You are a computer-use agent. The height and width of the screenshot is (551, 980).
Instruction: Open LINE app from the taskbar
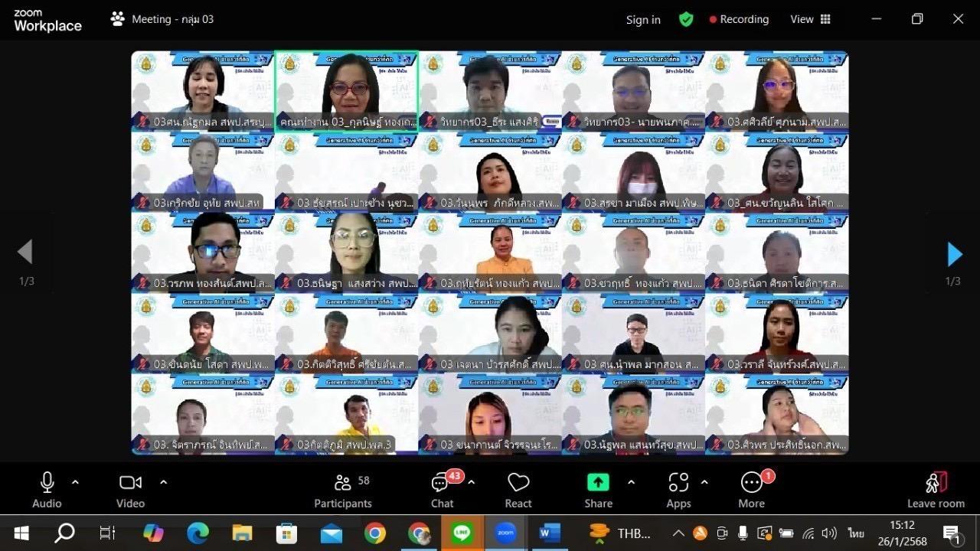[462, 533]
